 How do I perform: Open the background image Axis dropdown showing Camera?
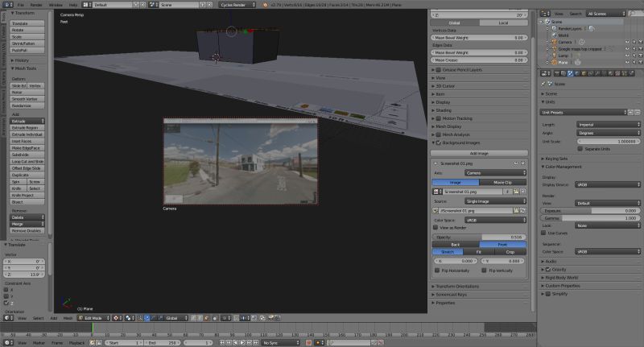click(x=495, y=173)
